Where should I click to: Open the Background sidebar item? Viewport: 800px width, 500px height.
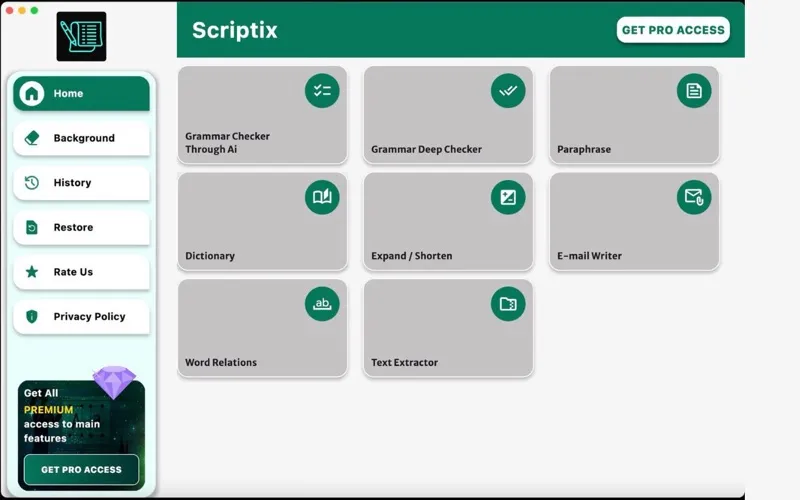click(x=82, y=138)
